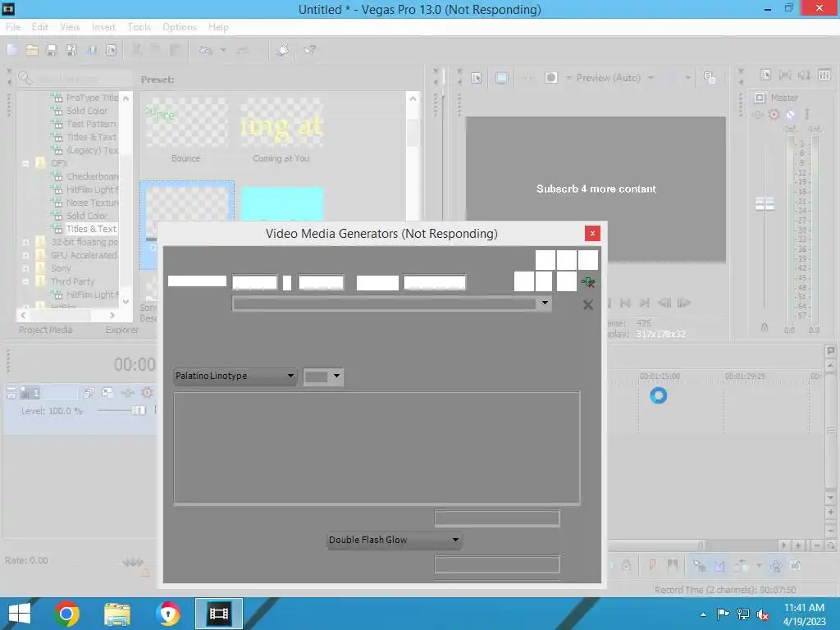
Task: Open the File menu
Action: coord(13,27)
